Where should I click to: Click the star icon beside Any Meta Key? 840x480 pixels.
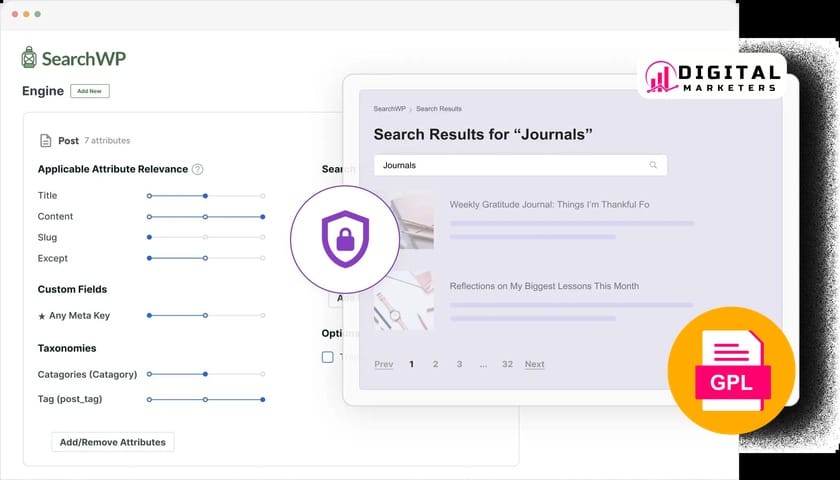[x=41, y=316]
